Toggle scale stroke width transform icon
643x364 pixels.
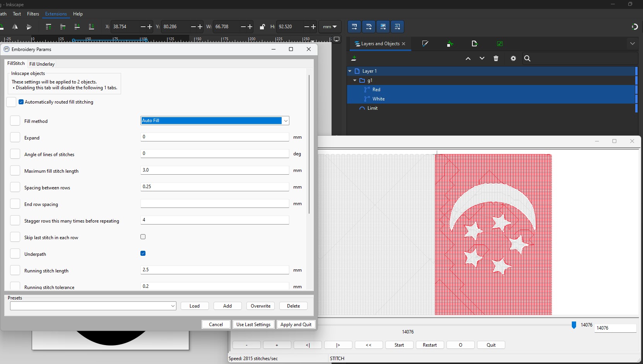[x=354, y=27]
